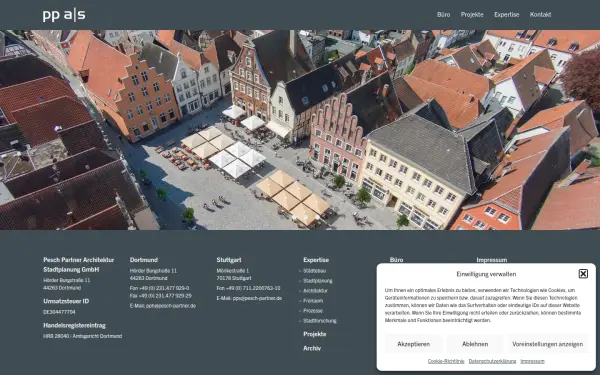
Task: Click the Impressum heading in footer
Action: (x=492, y=260)
